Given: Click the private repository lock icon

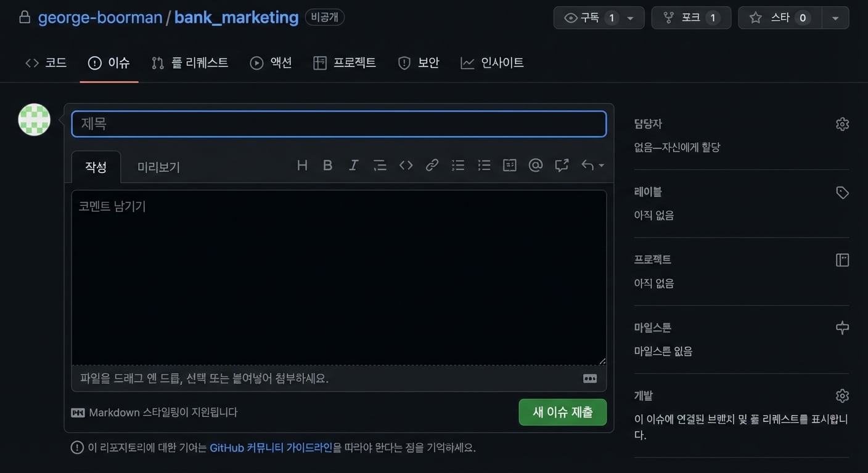Looking at the screenshot, I should click(25, 17).
